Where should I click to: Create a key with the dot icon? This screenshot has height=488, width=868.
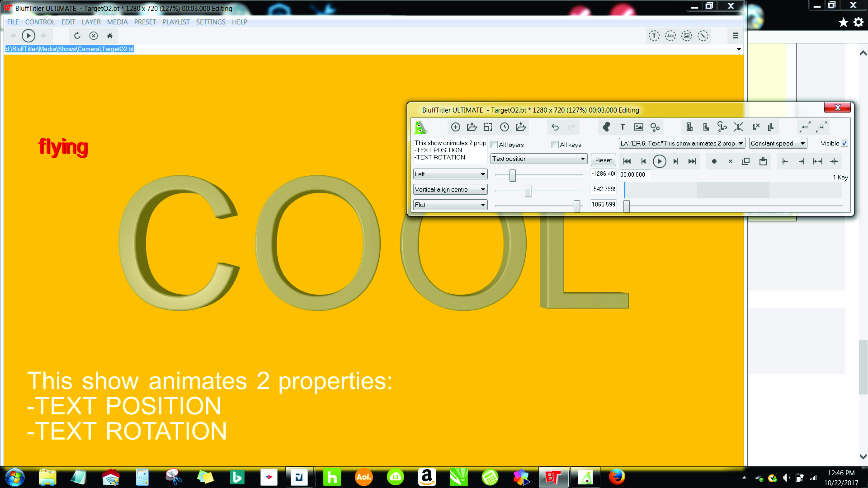pos(714,161)
